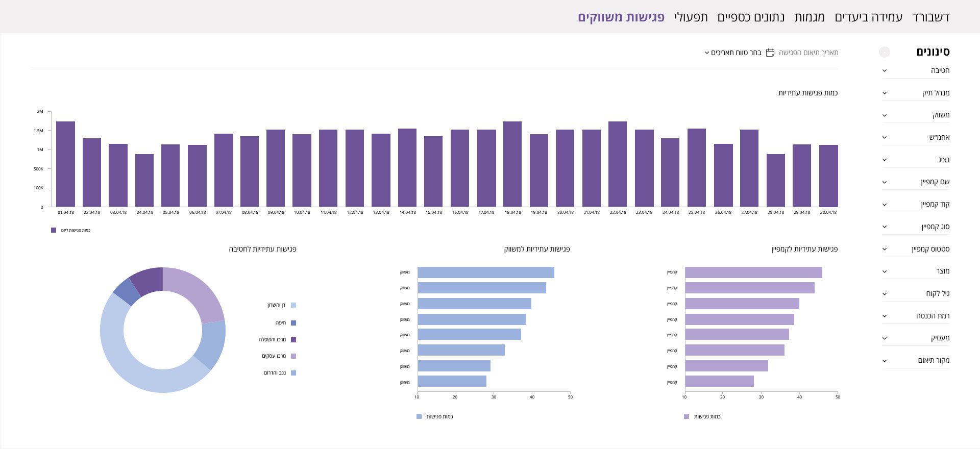Click the legend square under the קמפיין chart
The height and width of the screenshot is (449, 980).
(x=687, y=416)
